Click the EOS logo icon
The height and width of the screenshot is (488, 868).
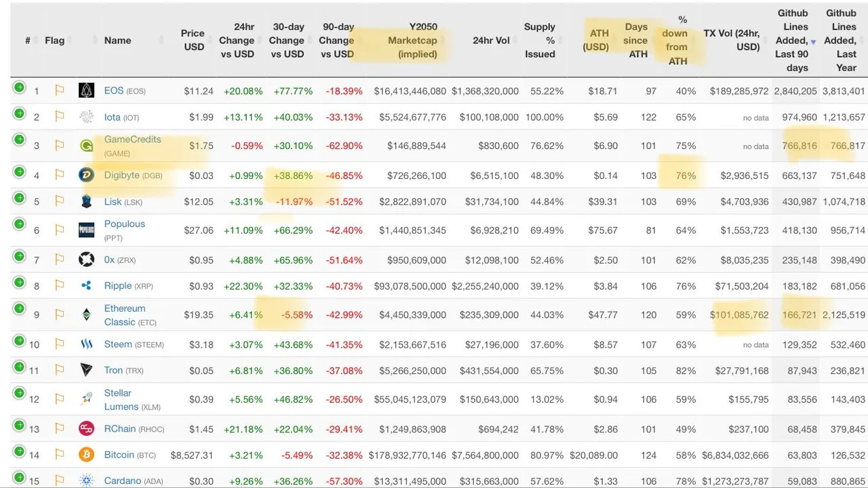[86, 90]
